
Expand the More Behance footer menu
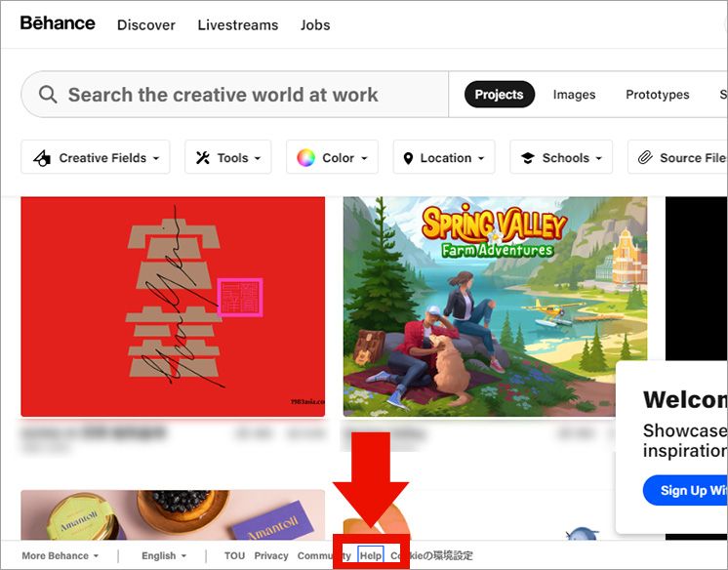pos(60,555)
